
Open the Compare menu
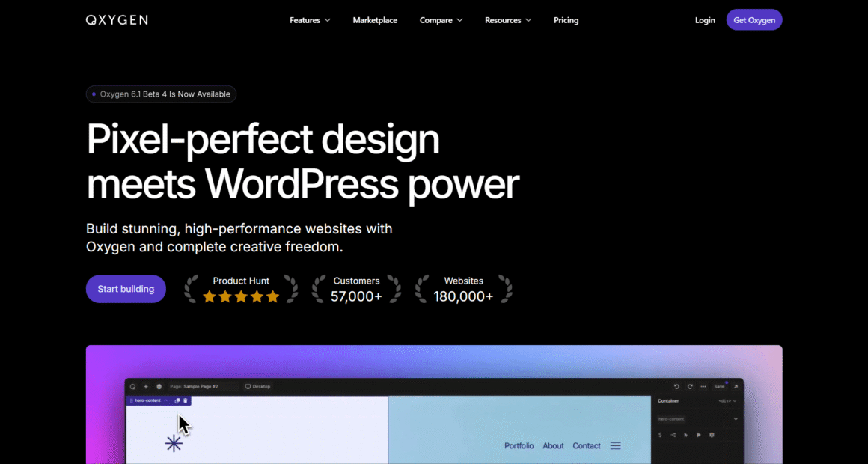[x=441, y=20]
